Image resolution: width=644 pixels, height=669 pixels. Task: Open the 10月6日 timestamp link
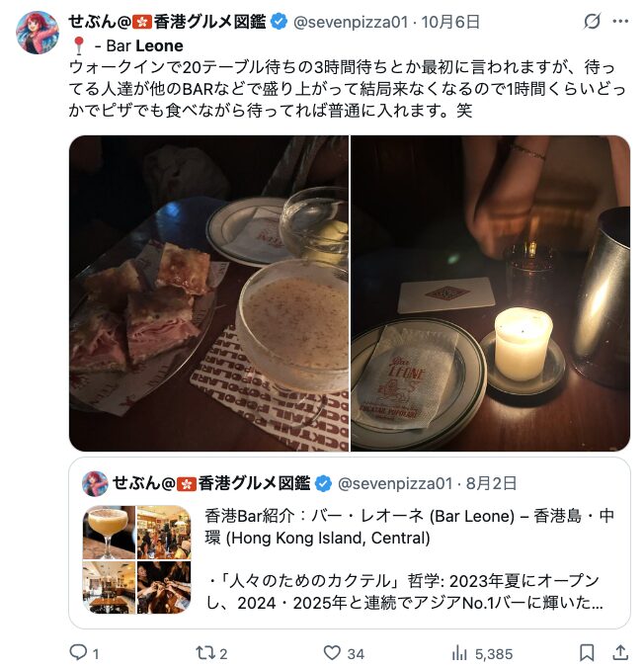pos(450,22)
